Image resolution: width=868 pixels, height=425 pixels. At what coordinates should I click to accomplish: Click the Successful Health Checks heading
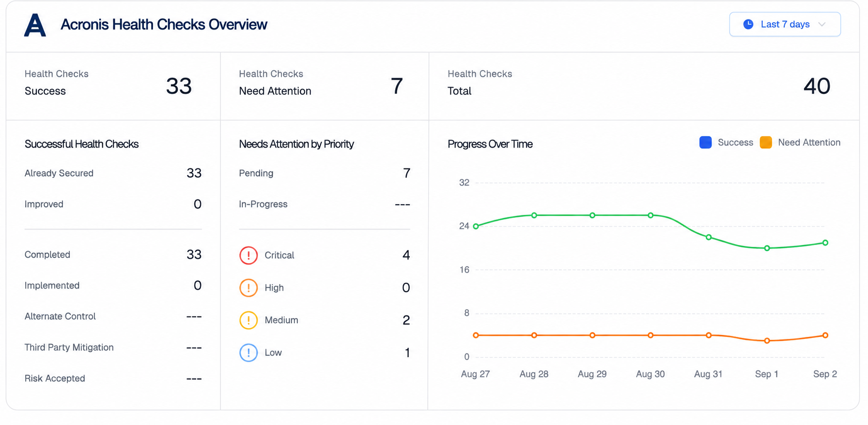[x=81, y=144]
